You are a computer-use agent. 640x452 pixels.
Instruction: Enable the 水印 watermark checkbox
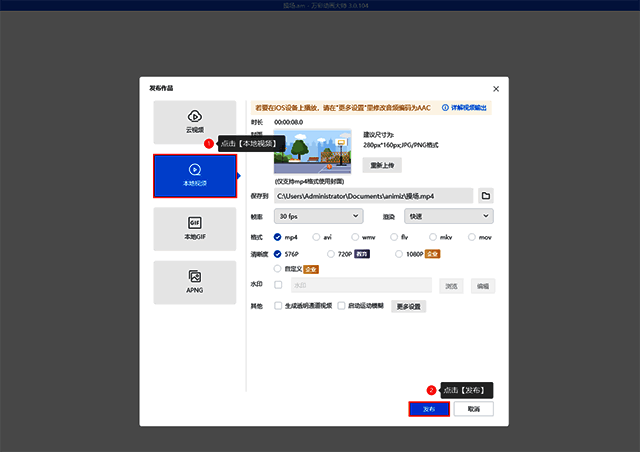[278, 286]
